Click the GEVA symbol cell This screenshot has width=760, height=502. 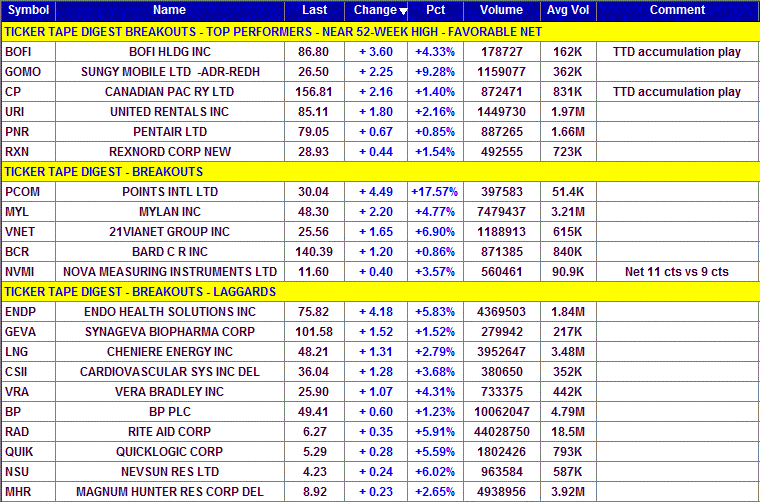point(28,332)
